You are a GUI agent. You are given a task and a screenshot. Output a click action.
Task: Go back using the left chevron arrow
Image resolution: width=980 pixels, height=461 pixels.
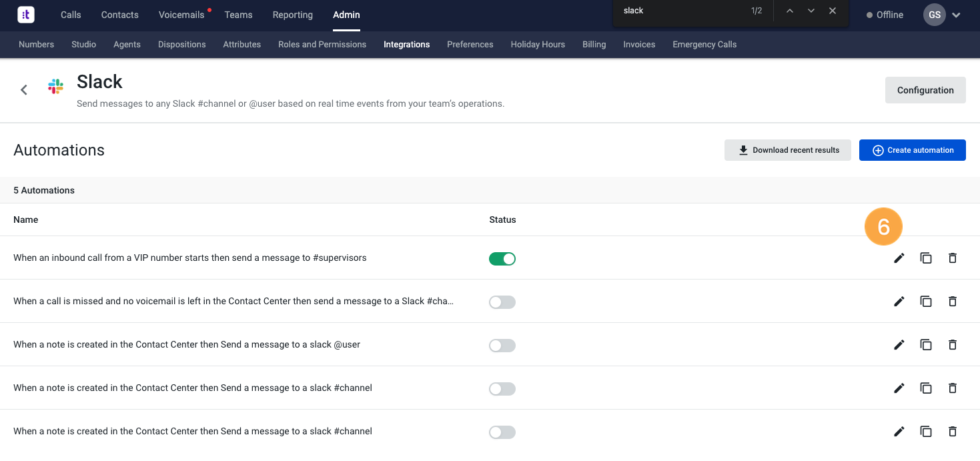coord(24,89)
